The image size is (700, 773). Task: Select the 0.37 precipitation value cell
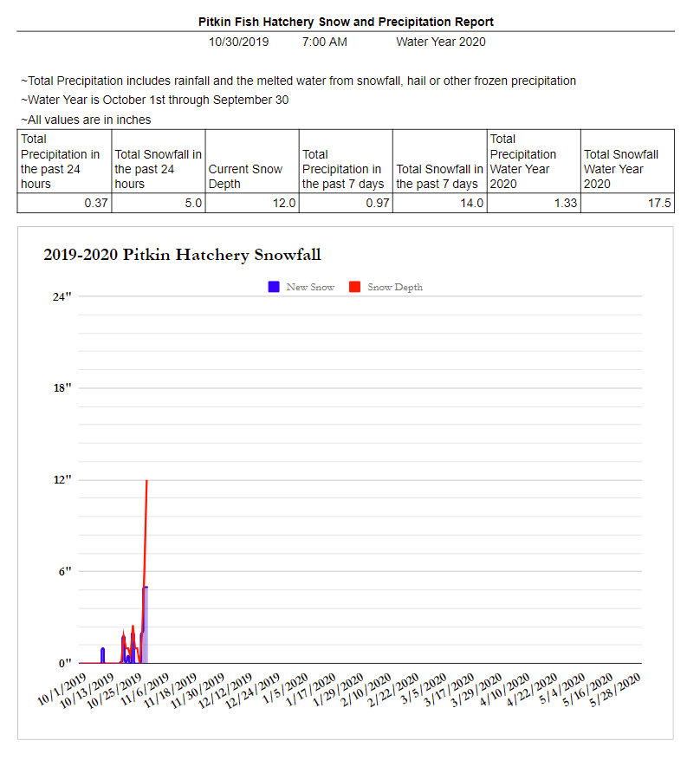[65, 204]
